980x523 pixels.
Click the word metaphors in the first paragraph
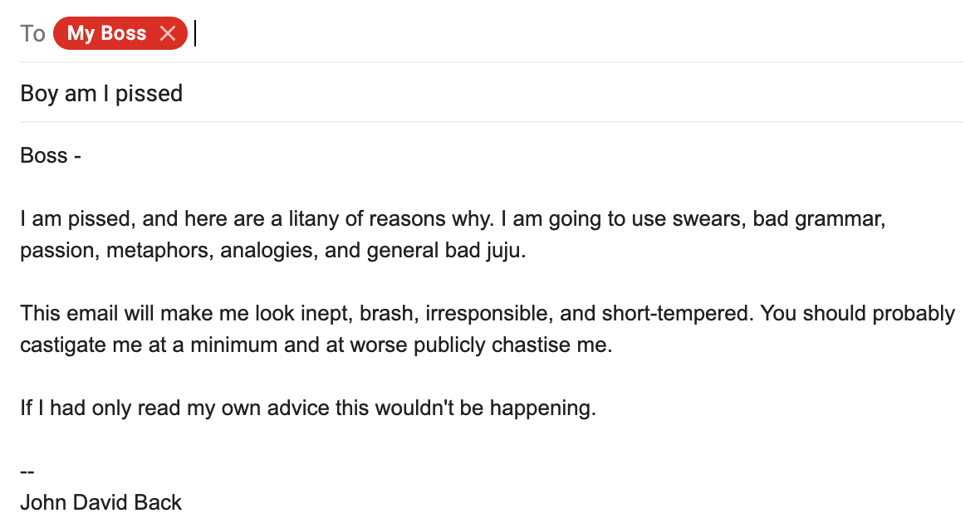(155, 250)
